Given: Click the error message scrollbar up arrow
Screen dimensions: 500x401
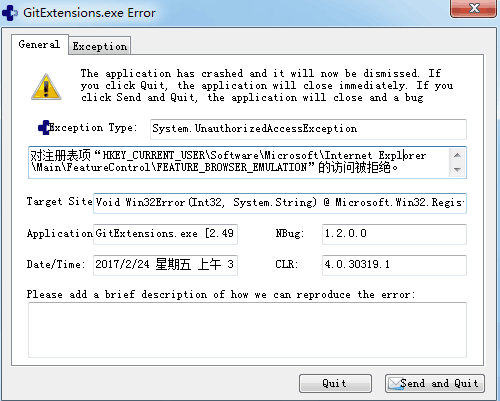Looking at the screenshot, I should coord(457,155).
